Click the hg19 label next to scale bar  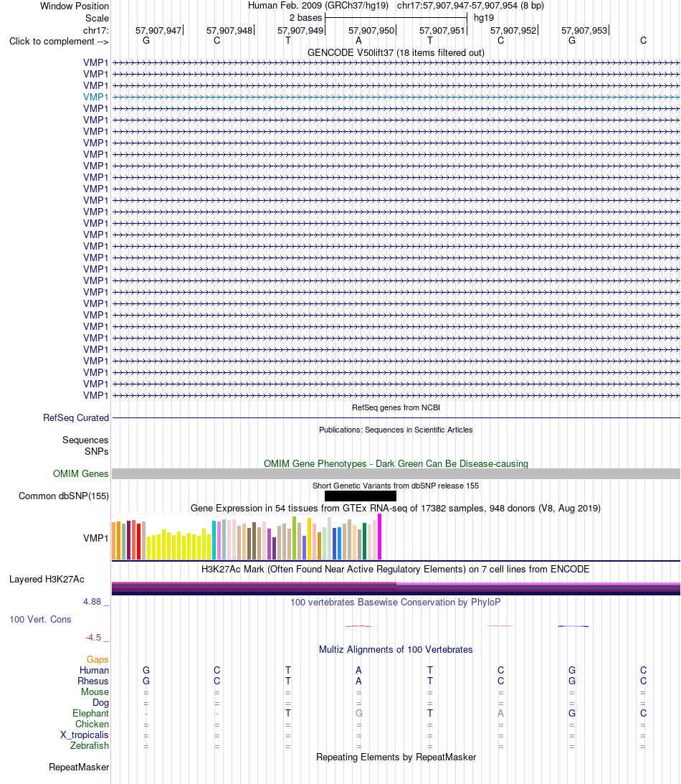pyautogui.click(x=484, y=18)
